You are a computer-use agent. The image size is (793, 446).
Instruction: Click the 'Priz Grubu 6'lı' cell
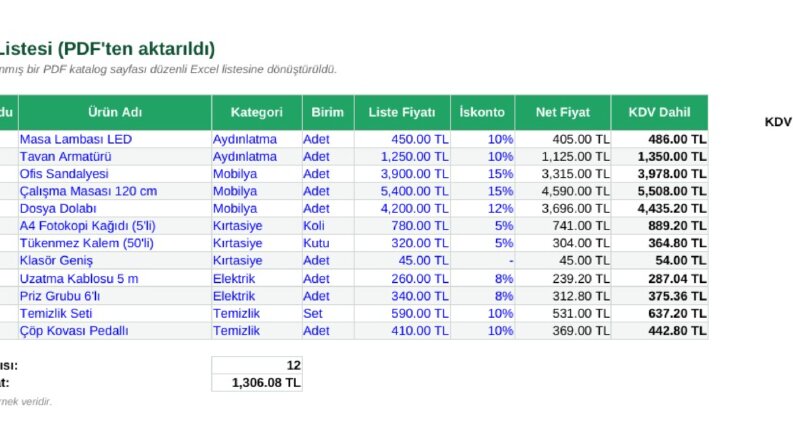[x=115, y=296]
